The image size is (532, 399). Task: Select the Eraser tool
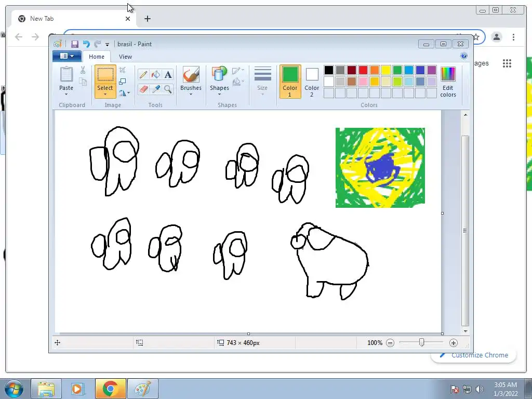(x=143, y=89)
